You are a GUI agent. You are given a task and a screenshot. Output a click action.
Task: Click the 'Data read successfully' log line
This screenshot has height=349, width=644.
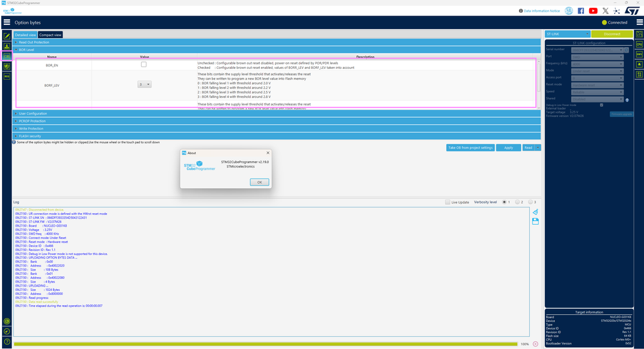37,302
